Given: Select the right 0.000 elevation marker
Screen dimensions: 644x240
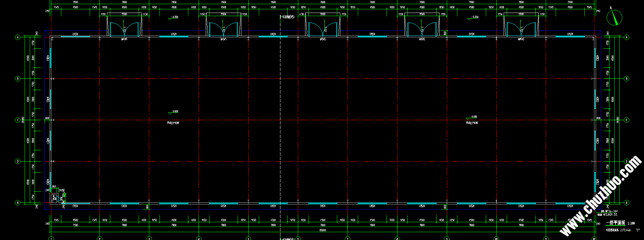Looking at the screenshot, I should 468,118.
